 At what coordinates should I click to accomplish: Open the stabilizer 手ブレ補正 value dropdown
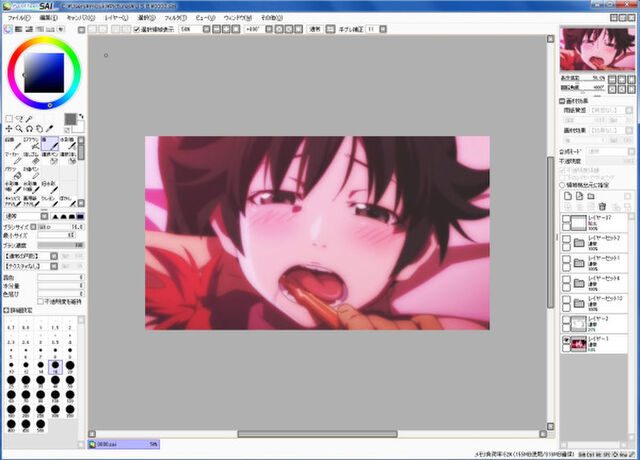tap(376, 29)
